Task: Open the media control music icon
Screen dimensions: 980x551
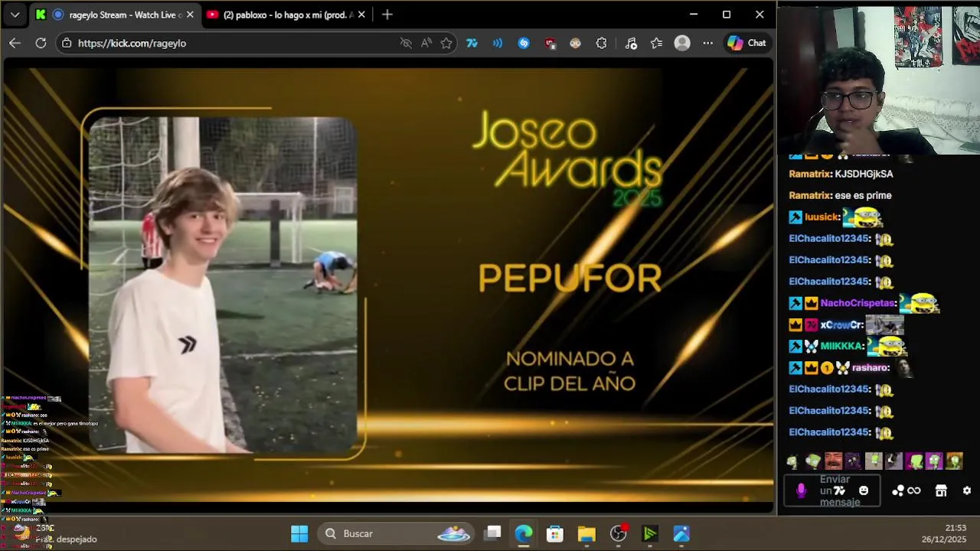Action: [631, 43]
